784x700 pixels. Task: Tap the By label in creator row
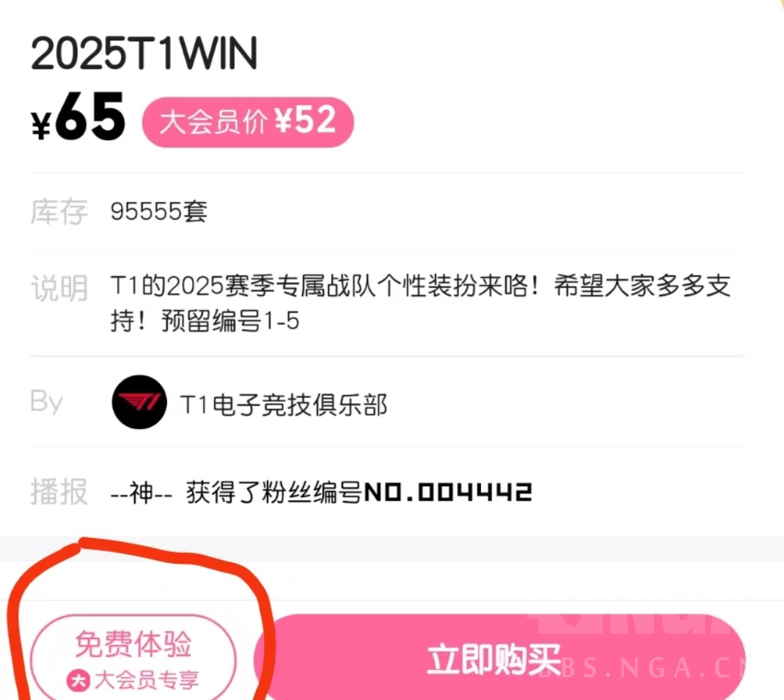[x=46, y=401]
